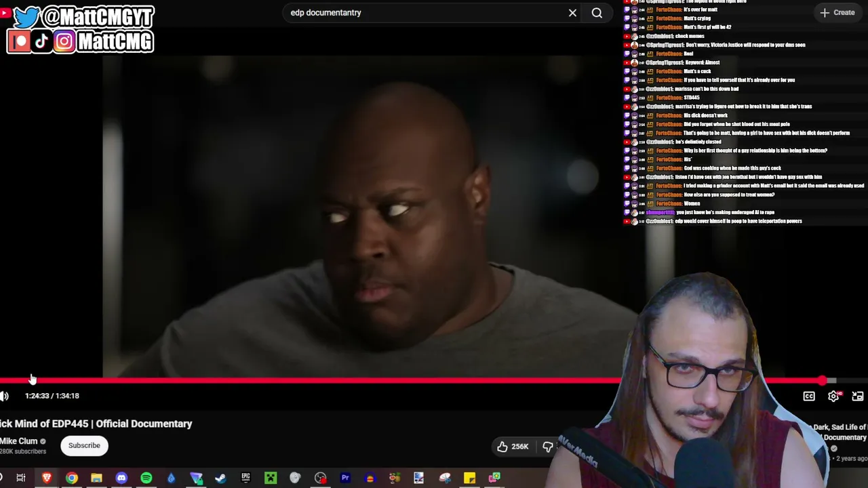This screenshot has width=868, height=488.
Task: Open Adobe Premiere Pro from the taskbar
Action: (345, 478)
